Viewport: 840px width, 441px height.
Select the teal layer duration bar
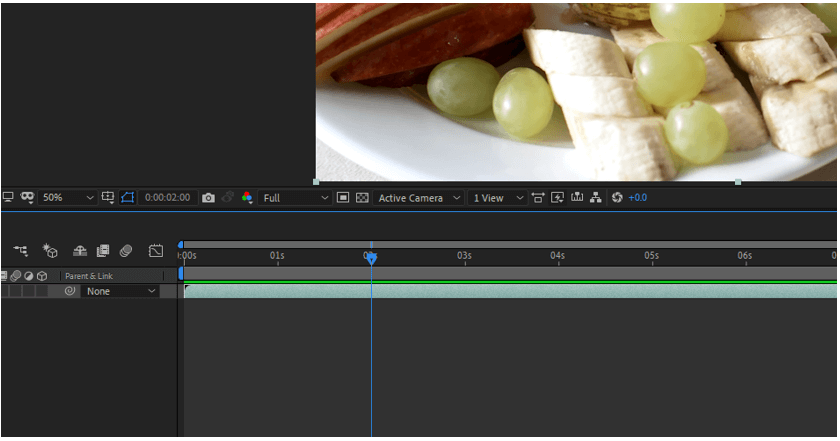(511, 291)
